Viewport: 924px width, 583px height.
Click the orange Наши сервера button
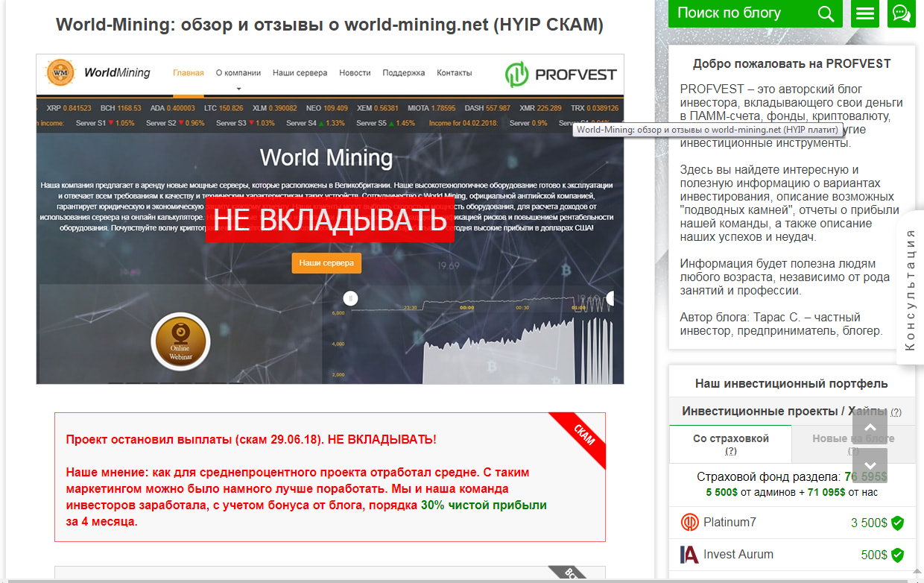pyautogui.click(x=326, y=263)
